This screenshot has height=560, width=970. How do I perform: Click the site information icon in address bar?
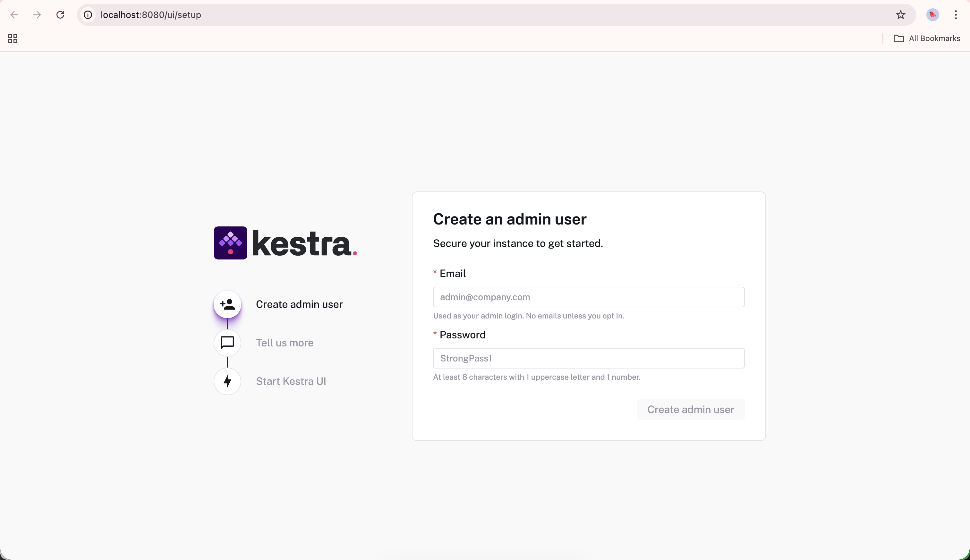point(88,15)
